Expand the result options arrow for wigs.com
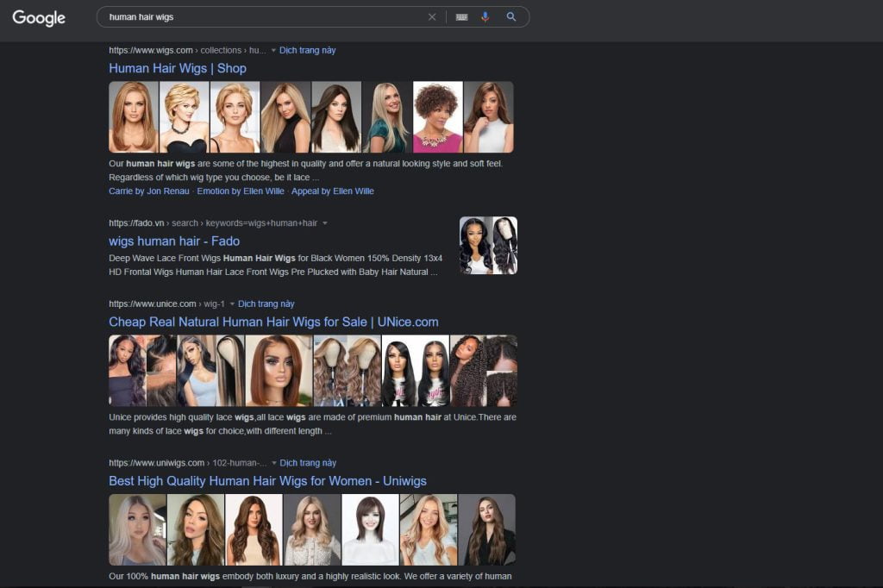Image resolution: width=883 pixels, height=588 pixels. pyautogui.click(x=274, y=50)
